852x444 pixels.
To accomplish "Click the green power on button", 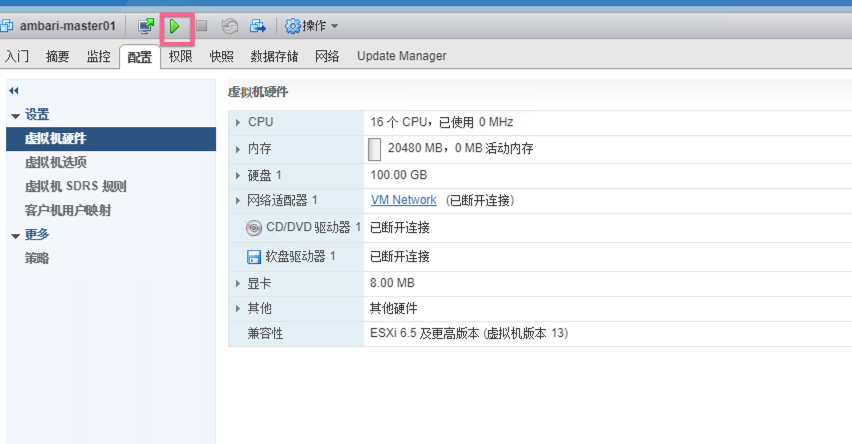I will coord(174,26).
